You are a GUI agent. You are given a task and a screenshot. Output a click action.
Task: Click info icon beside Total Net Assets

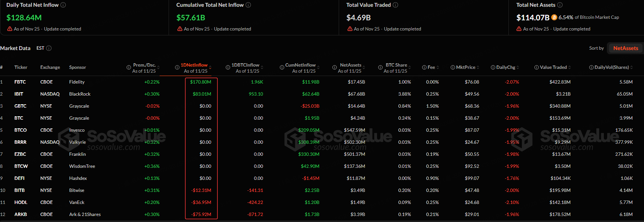click(x=560, y=5)
